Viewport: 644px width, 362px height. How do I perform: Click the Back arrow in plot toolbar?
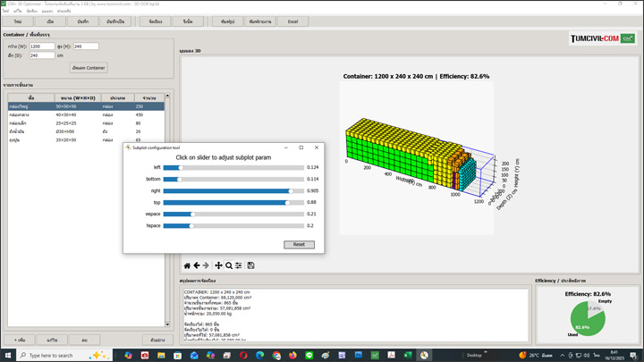click(197, 265)
